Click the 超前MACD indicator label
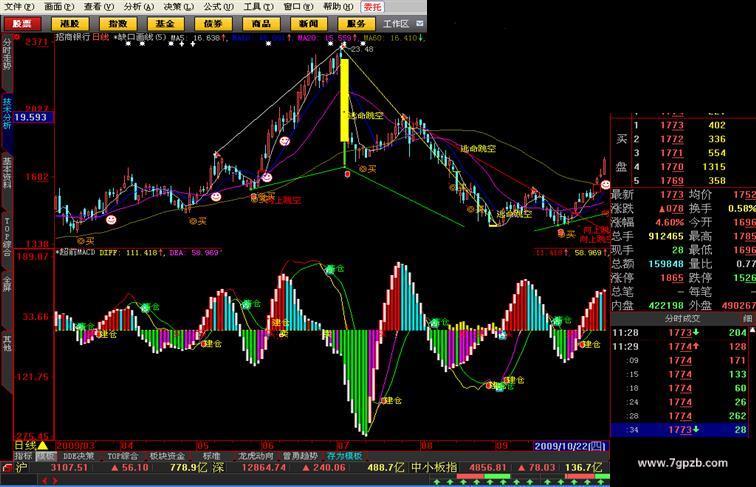The image size is (756, 487). tap(77, 252)
